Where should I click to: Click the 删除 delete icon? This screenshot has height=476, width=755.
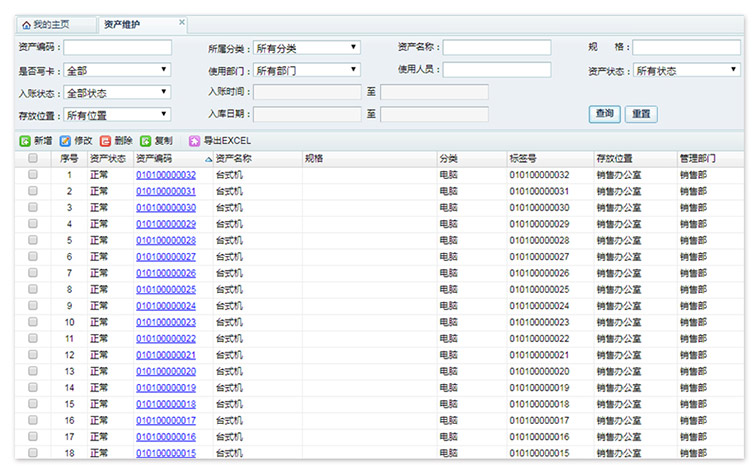[x=105, y=141]
